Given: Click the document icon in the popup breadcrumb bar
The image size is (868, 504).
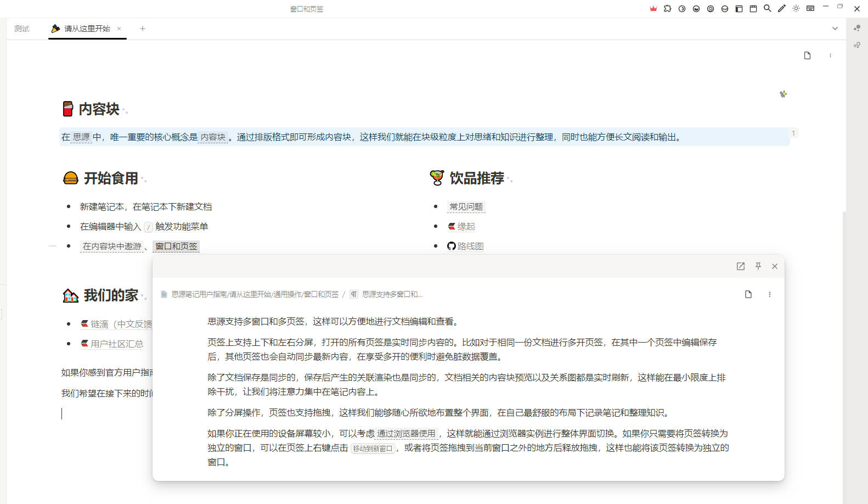Looking at the screenshot, I should [748, 295].
